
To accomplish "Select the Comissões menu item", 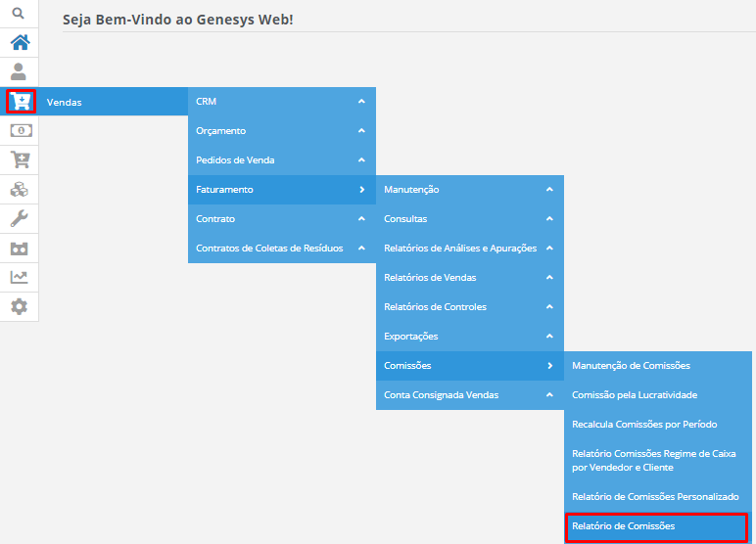I will coord(470,366).
